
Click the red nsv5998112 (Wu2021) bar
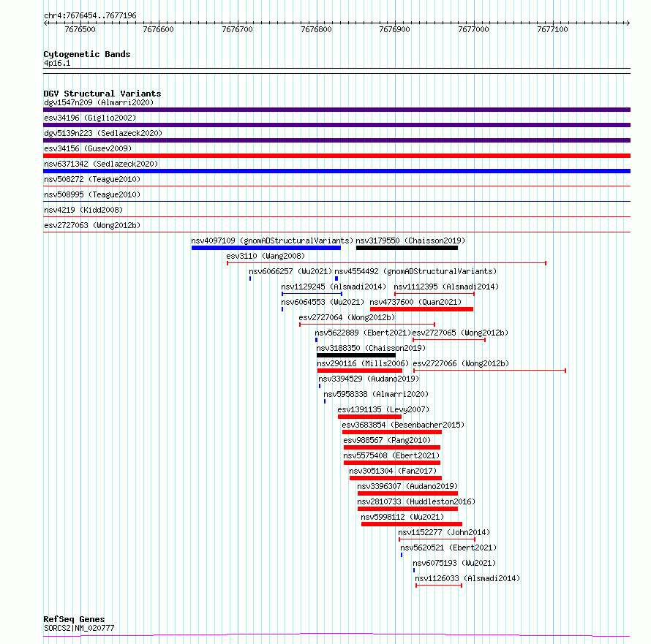point(411,524)
